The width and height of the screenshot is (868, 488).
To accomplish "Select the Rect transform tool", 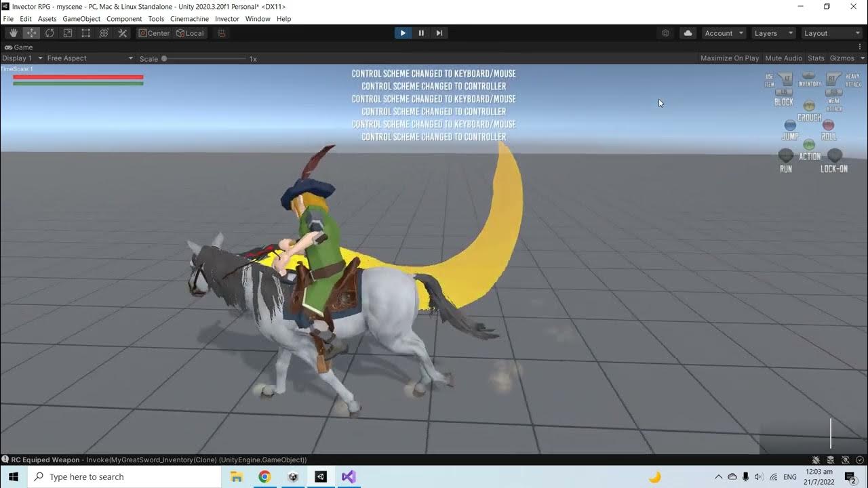I will (86, 33).
